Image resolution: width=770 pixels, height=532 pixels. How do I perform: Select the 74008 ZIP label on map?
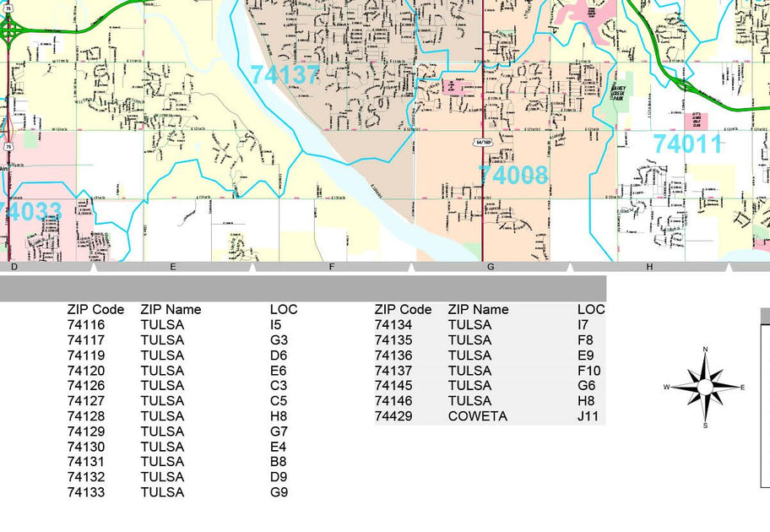[513, 175]
